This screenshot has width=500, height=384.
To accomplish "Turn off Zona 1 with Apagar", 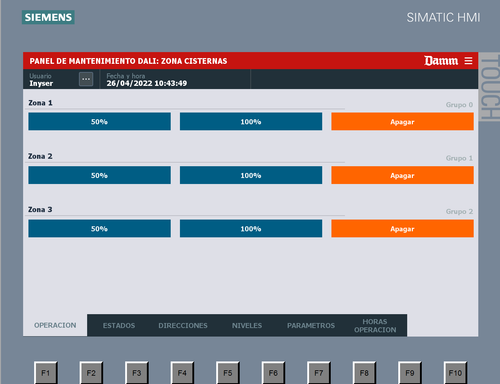I will [402, 122].
